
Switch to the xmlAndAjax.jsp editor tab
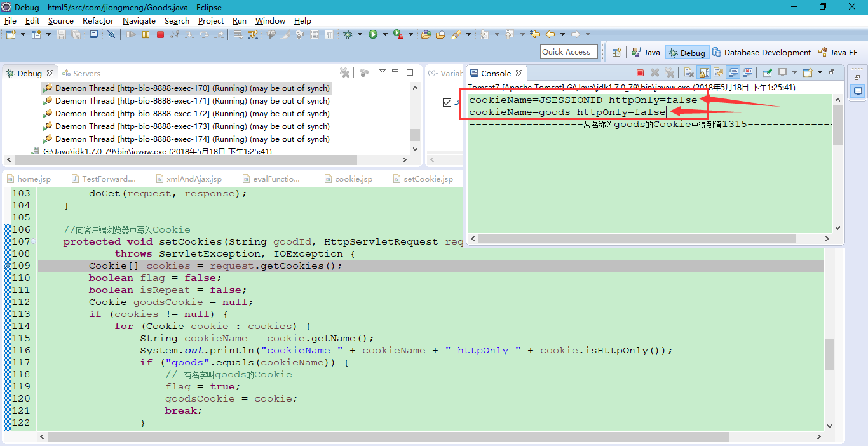pyautogui.click(x=189, y=179)
